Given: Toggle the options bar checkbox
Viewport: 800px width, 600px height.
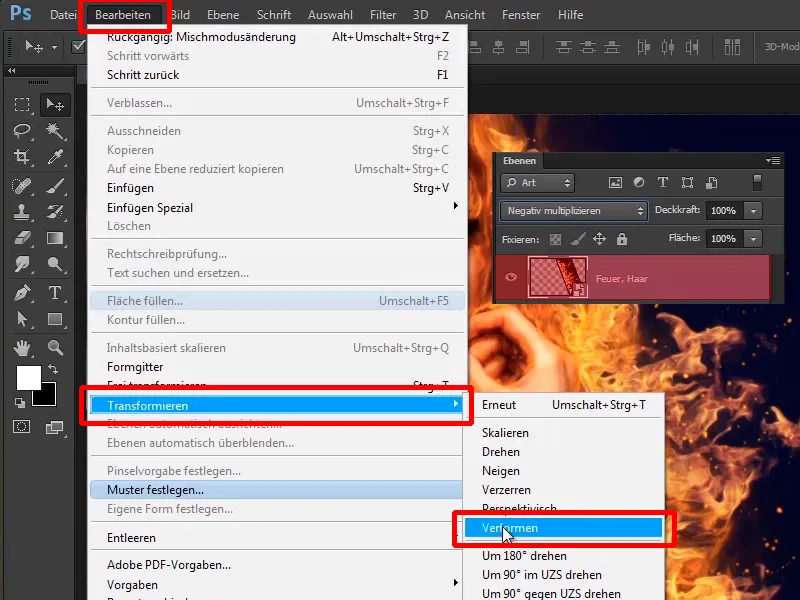Looking at the screenshot, I should coord(78,47).
